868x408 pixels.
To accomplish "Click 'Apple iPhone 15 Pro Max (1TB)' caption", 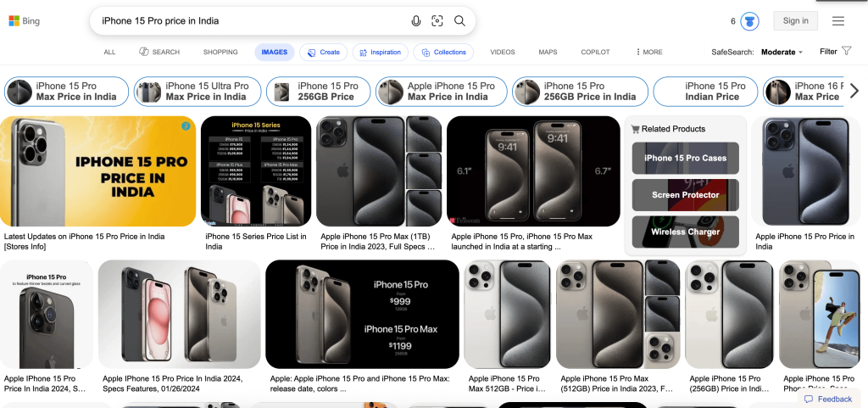I will 377,242.
